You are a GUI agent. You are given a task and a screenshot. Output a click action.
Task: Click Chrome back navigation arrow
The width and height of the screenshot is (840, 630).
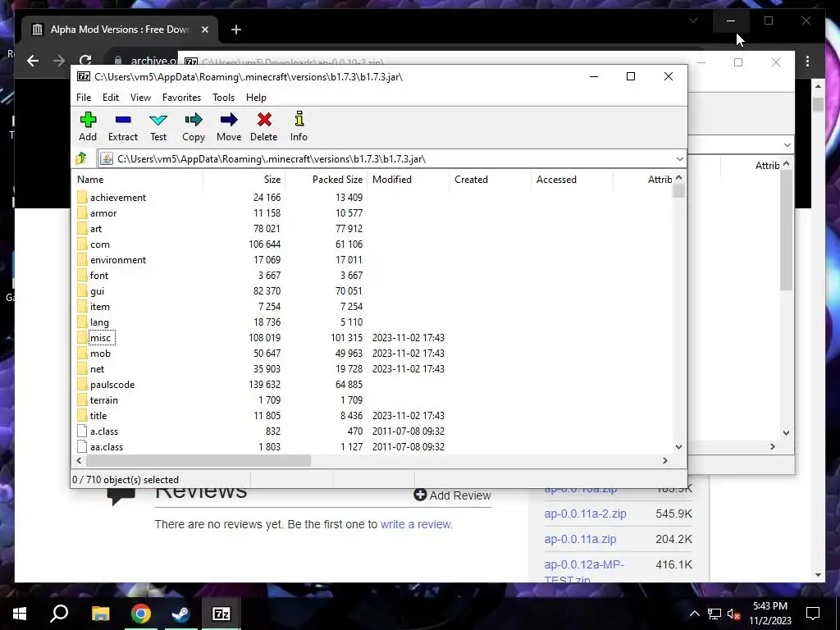(x=33, y=61)
